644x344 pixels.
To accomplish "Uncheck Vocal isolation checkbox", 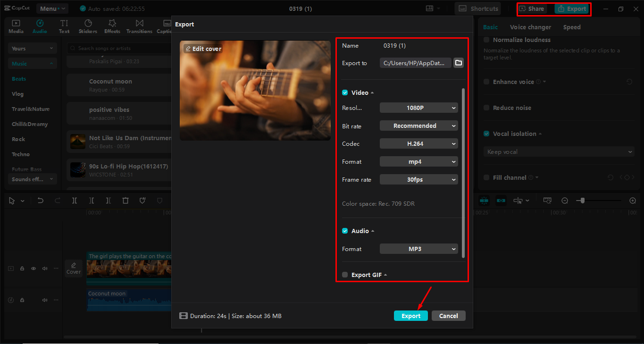I will click(486, 134).
